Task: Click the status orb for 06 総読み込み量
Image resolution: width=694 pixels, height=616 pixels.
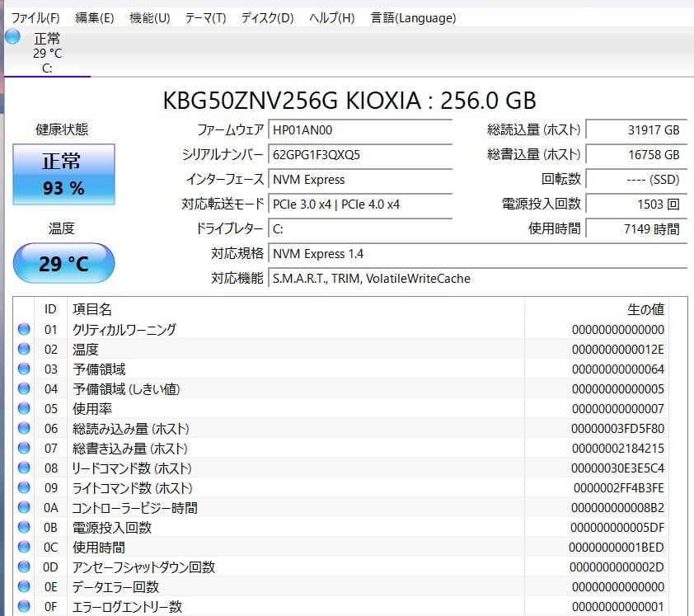Action: point(24,428)
